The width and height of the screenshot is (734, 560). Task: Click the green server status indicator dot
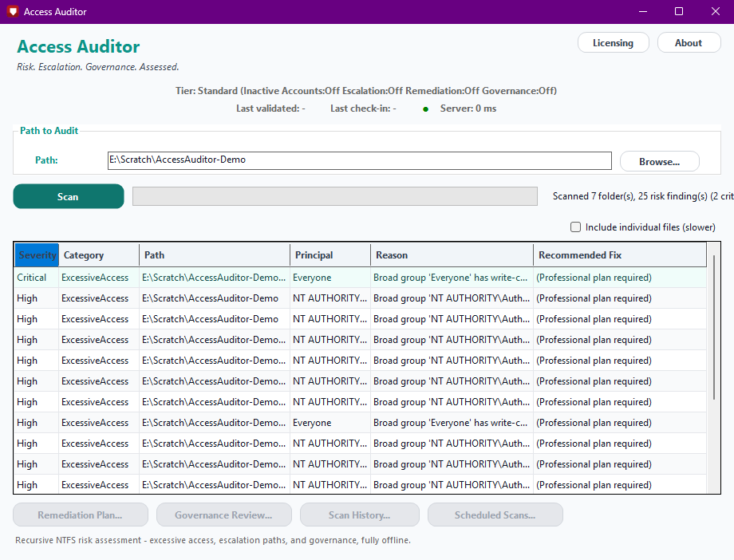[x=425, y=109]
